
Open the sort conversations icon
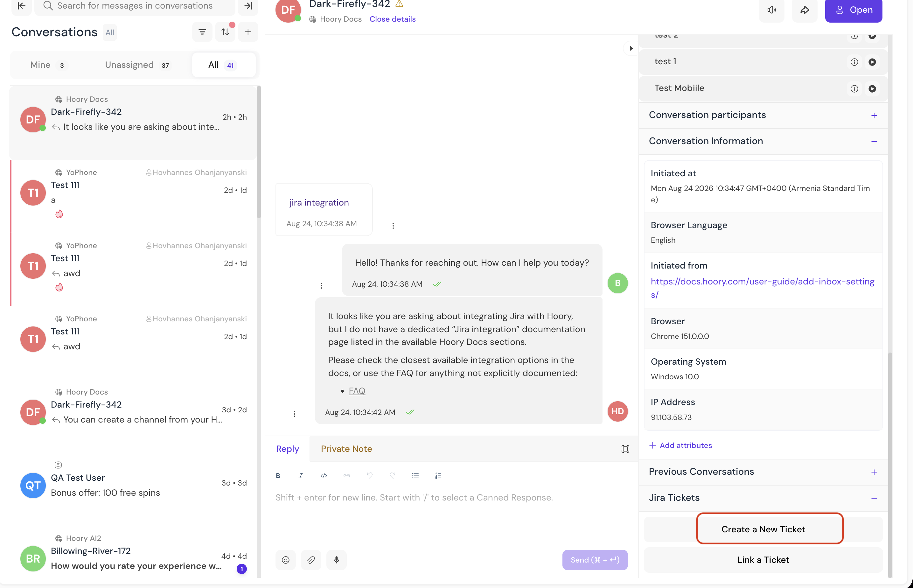[x=225, y=32]
